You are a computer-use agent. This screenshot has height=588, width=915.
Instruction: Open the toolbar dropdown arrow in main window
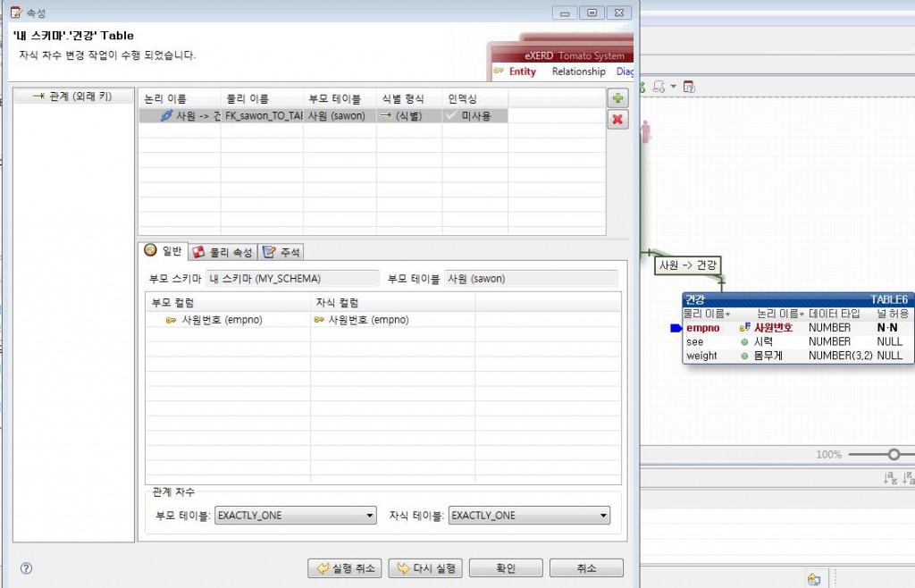tap(674, 87)
